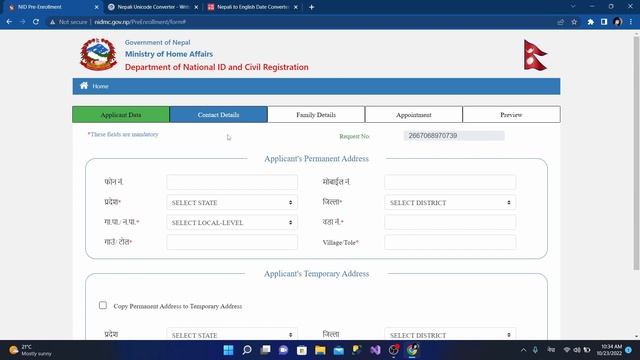The width and height of the screenshot is (640, 360).
Task: Open the share page icon in address bar
Action: (561, 22)
